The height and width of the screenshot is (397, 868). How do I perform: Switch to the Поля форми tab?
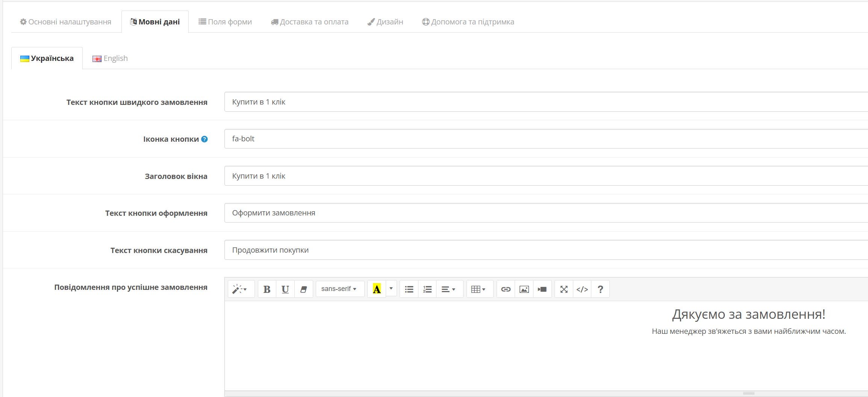tap(225, 22)
